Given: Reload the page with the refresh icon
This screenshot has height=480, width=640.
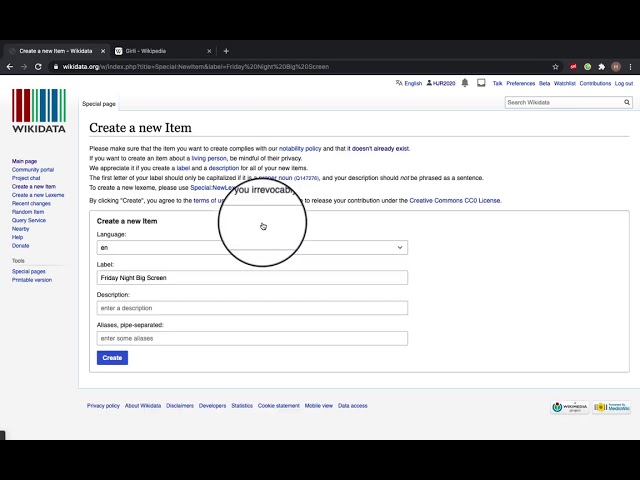Looking at the screenshot, I should 38,67.
